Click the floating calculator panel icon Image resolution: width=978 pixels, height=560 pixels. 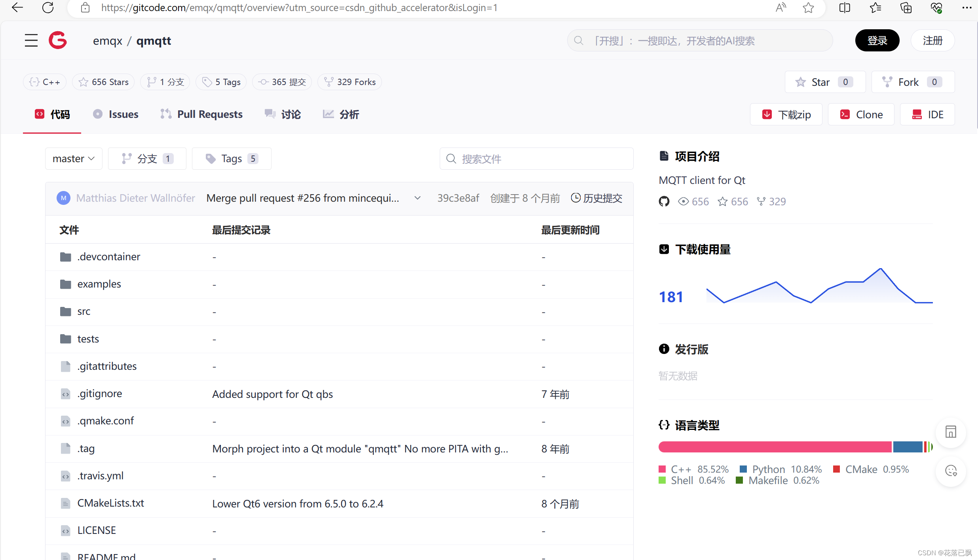[x=951, y=432]
